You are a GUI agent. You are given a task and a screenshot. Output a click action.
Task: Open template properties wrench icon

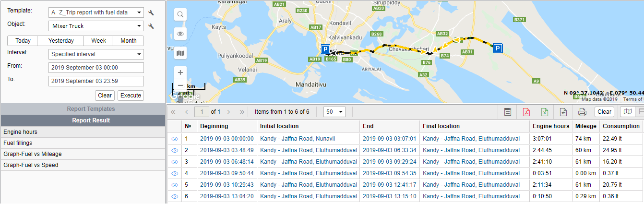pyautogui.click(x=151, y=13)
